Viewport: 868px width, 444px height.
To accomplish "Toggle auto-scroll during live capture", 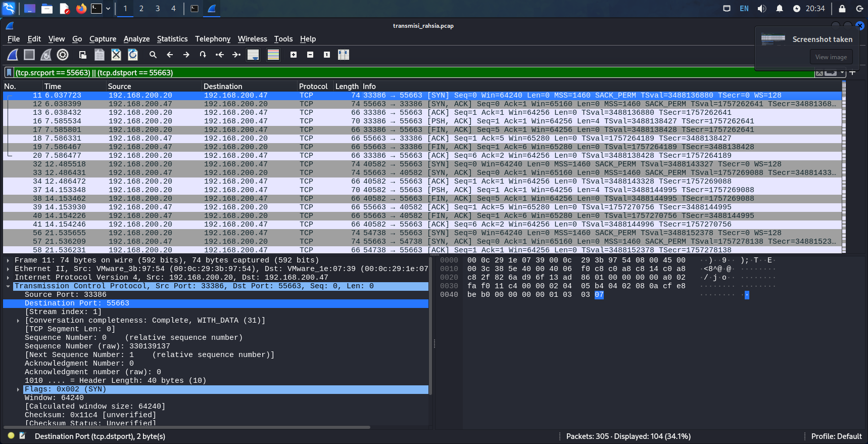I will point(253,55).
